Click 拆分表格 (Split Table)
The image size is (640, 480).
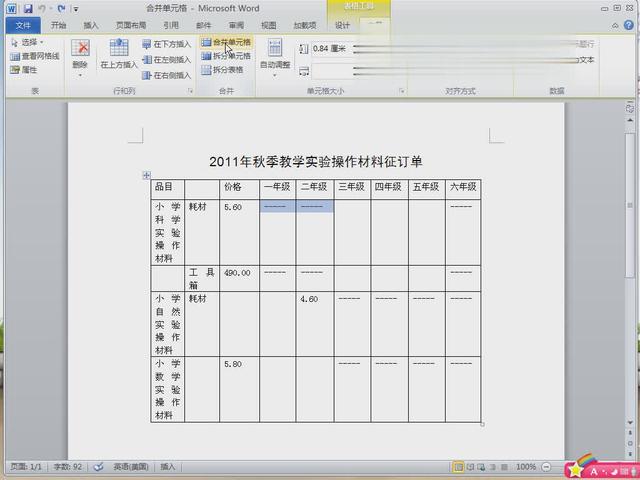[x=222, y=70]
